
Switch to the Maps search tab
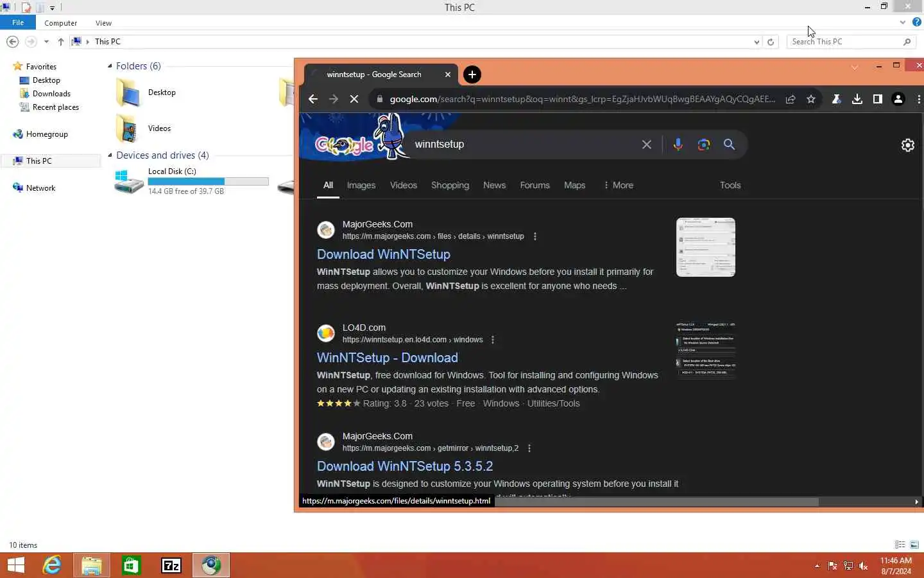coord(574,185)
